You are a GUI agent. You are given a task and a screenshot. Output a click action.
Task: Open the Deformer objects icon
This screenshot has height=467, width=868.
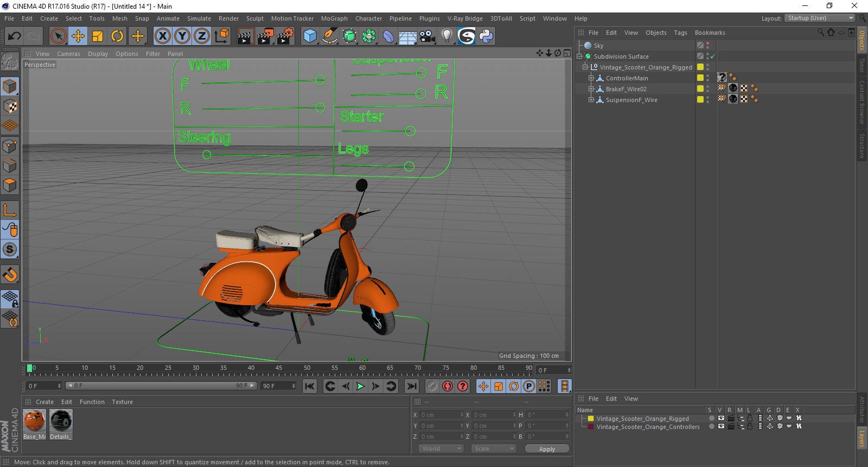[388, 36]
